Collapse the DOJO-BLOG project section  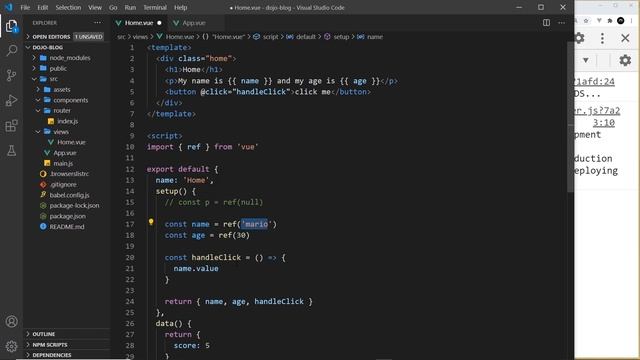tap(67, 47)
